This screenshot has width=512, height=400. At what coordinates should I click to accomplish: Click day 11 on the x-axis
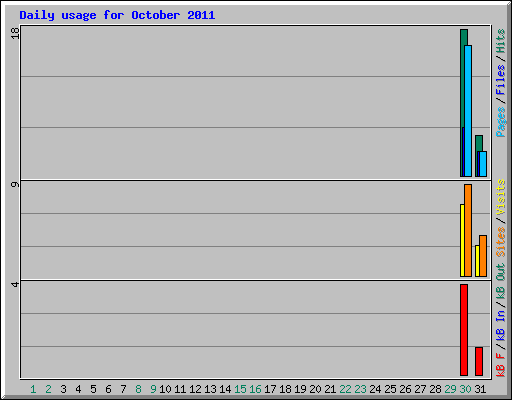coord(180,389)
